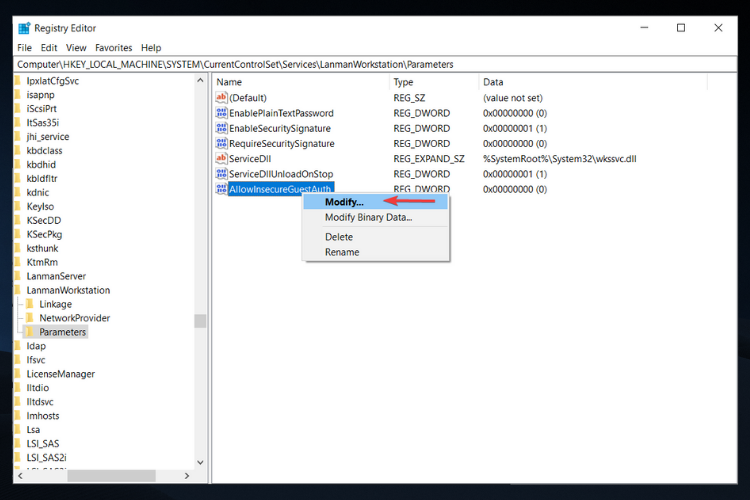
Task: Click tree horizontal scrollbar right arrow
Action: coord(187,476)
